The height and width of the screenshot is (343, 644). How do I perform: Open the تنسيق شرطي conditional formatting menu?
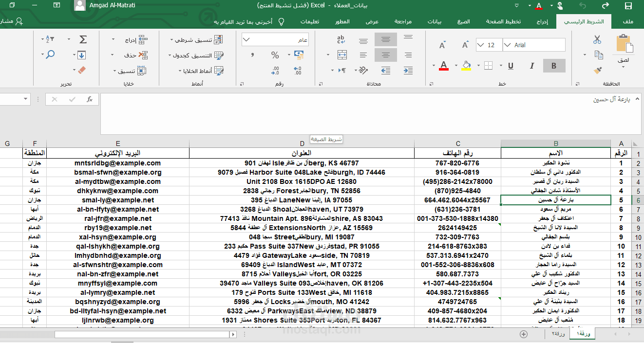[x=197, y=40]
